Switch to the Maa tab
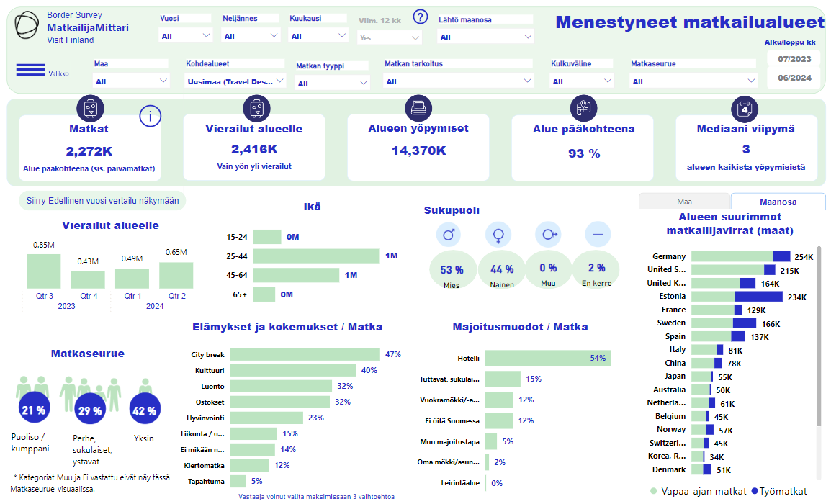The height and width of the screenshot is (504, 831). pos(684,202)
